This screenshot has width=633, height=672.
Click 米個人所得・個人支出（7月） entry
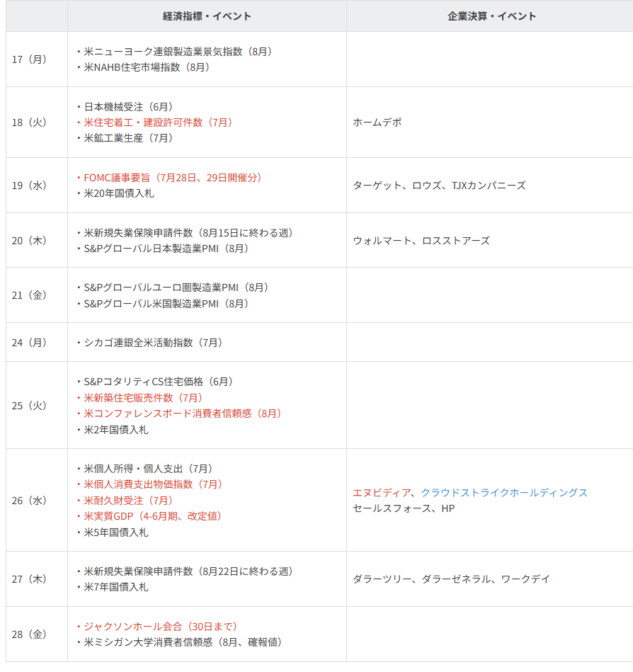[x=145, y=469]
